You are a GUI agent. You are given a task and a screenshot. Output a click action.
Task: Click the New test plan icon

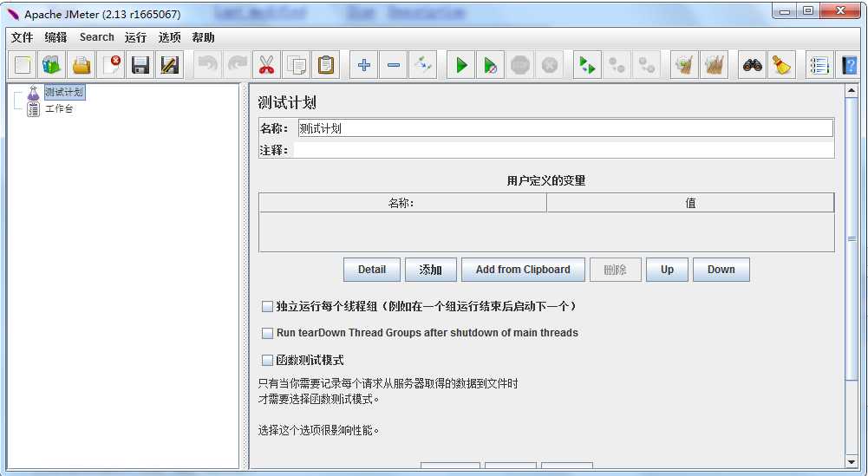(23, 65)
